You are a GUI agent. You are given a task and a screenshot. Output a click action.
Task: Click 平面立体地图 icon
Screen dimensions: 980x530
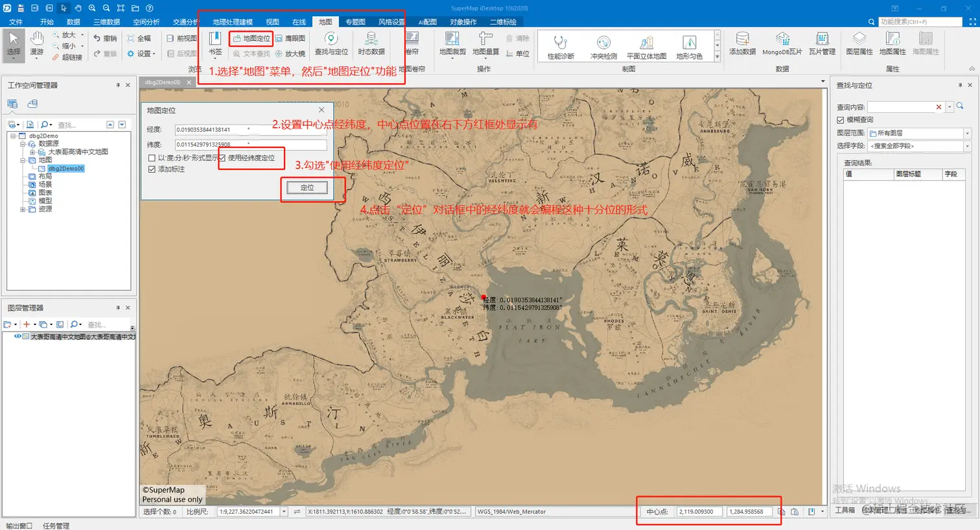(x=646, y=49)
